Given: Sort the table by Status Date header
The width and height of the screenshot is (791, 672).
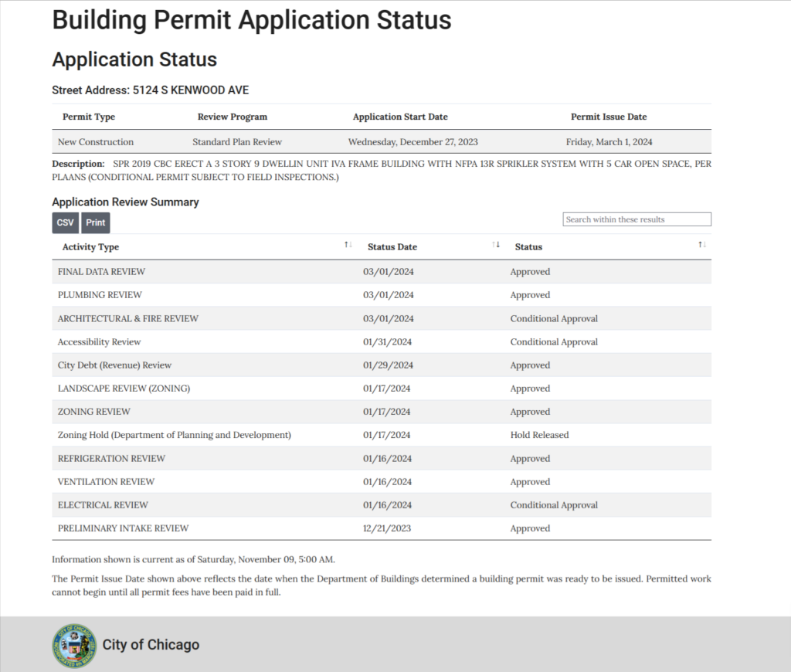Looking at the screenshot, I should [x=392, y=246].
